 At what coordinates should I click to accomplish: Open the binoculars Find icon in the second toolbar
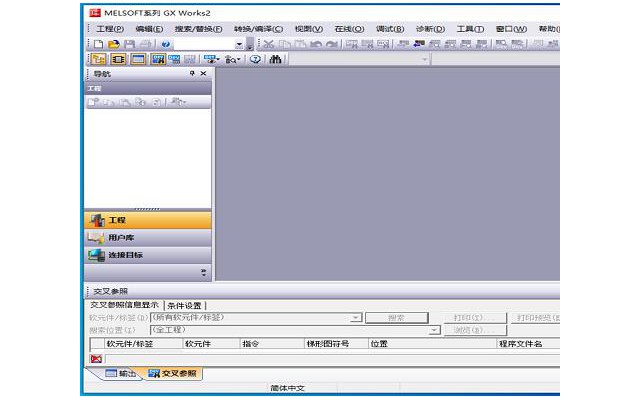point(276,60)
